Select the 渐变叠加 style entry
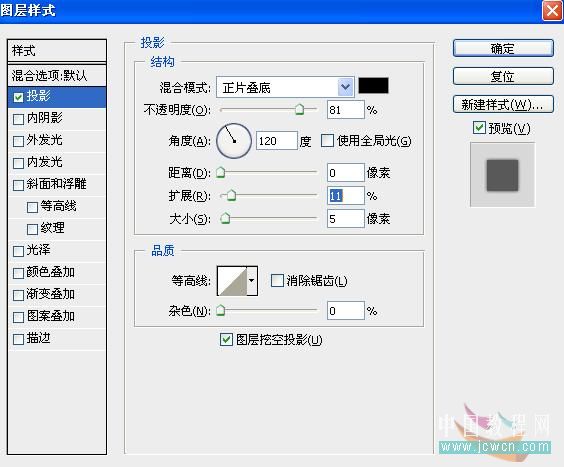 57,295
